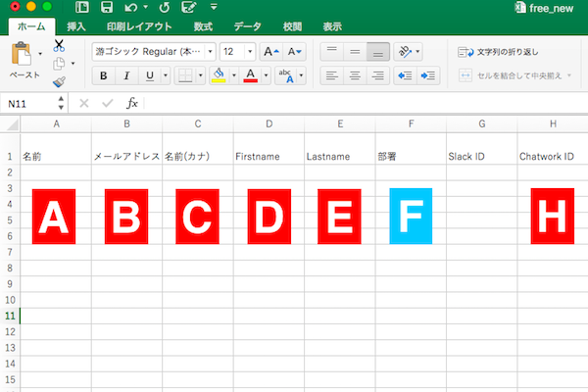The image size is (588, 392).
Task: Increase font size with the larger A icon
Action: click(x=270, y=51)
